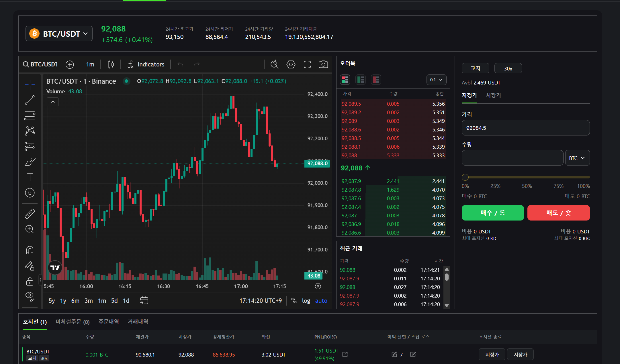Click the 30x leverage button

(x=508, y=68)
